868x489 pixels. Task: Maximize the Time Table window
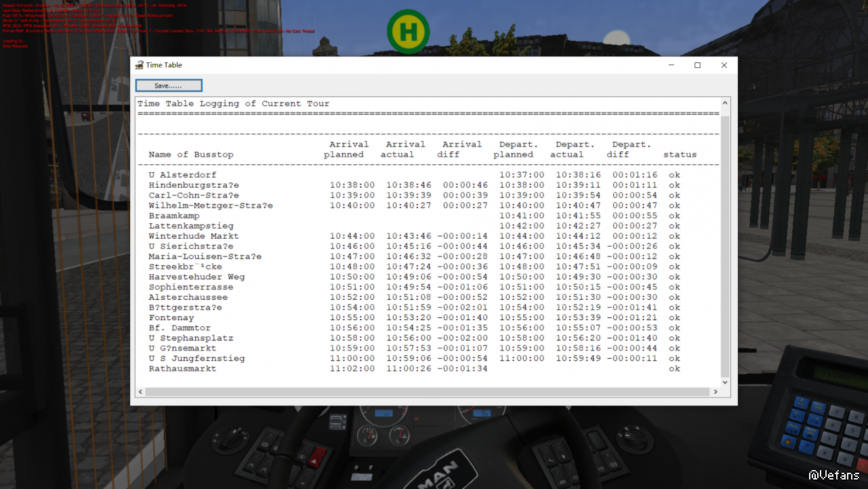697,65
